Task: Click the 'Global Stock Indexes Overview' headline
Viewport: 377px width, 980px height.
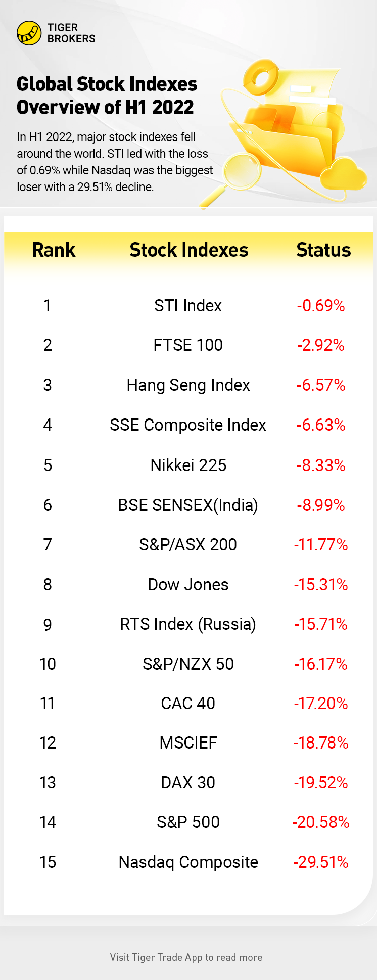Action: click(107, 96)
